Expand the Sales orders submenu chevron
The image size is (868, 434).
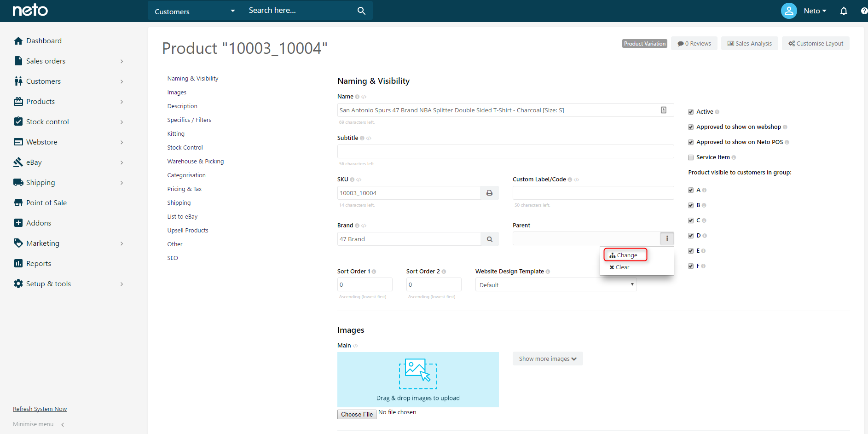tap(122, 61)
